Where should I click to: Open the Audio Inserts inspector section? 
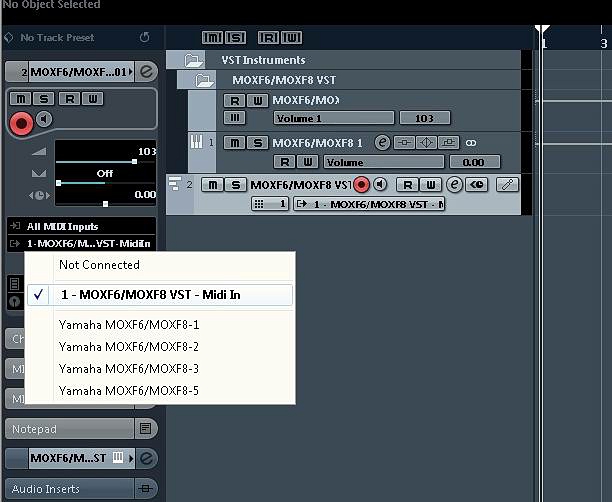click(x=69, y=489)
